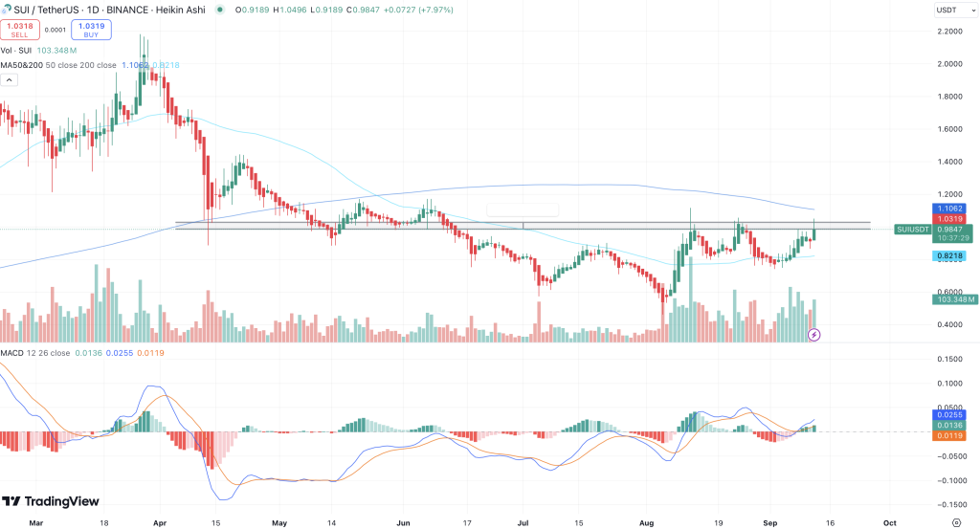Click the SUI coin logo icon
This screenshot has width=980, height=529.
(x=7, y=10)
